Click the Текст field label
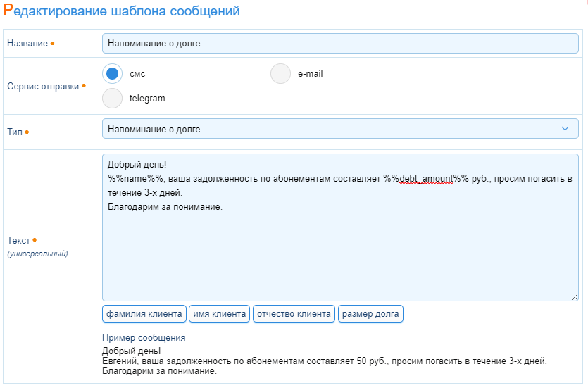This screenshot has height=388, width=588. point(19,241)
